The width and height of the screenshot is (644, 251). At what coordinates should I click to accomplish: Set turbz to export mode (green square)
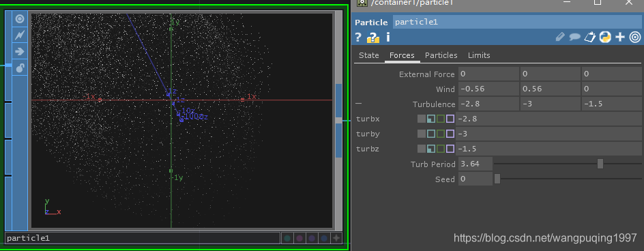click(x=440, y=149)
